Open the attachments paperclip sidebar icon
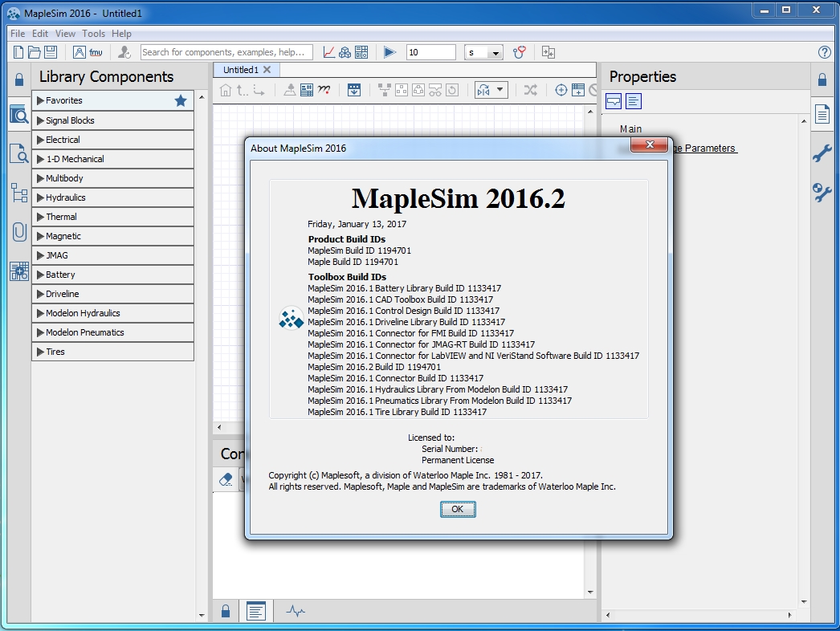 click(x=19, y=232)
